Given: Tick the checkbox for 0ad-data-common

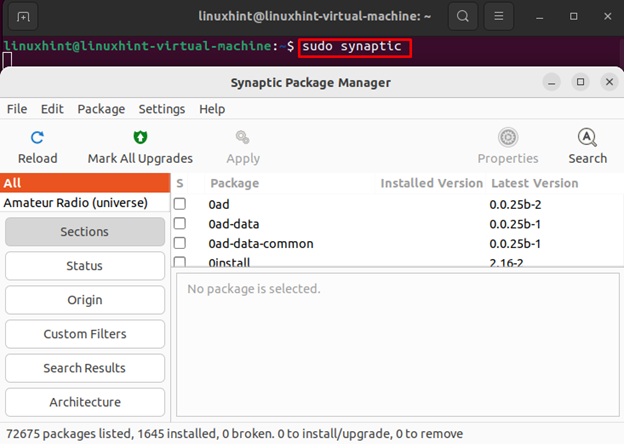Looking at the screenshot, I should pos(180,243).
